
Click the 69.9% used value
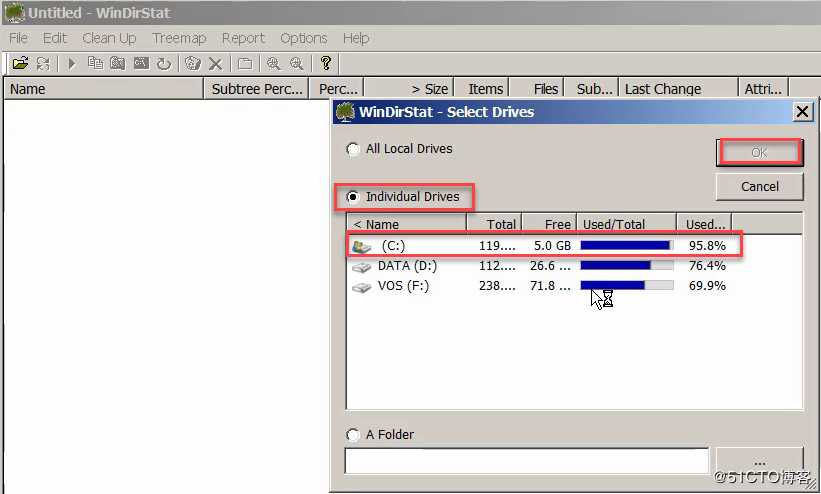(707, 286)
